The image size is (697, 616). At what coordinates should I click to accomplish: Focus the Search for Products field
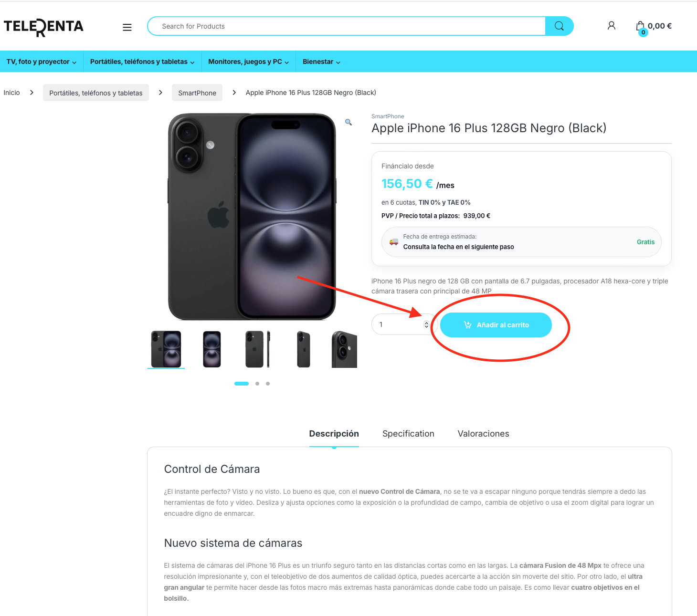point(346,26)
